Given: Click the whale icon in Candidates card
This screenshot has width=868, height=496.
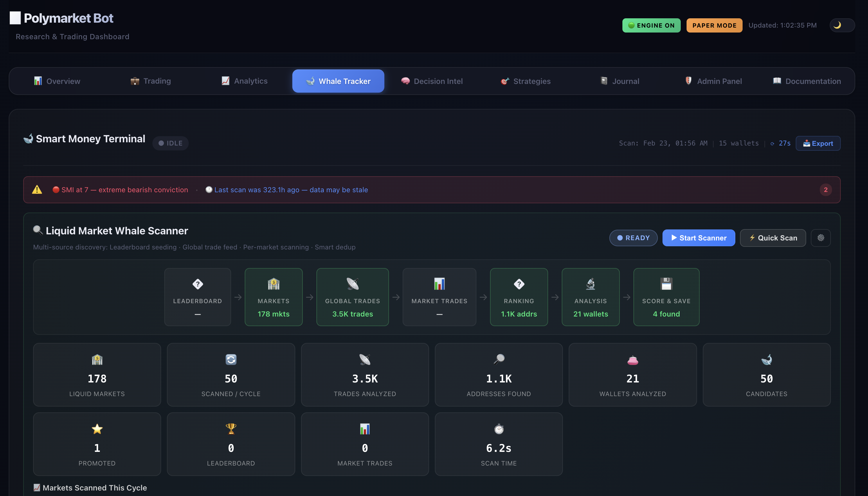Looking at the screenshot, I should coord(766,360).
